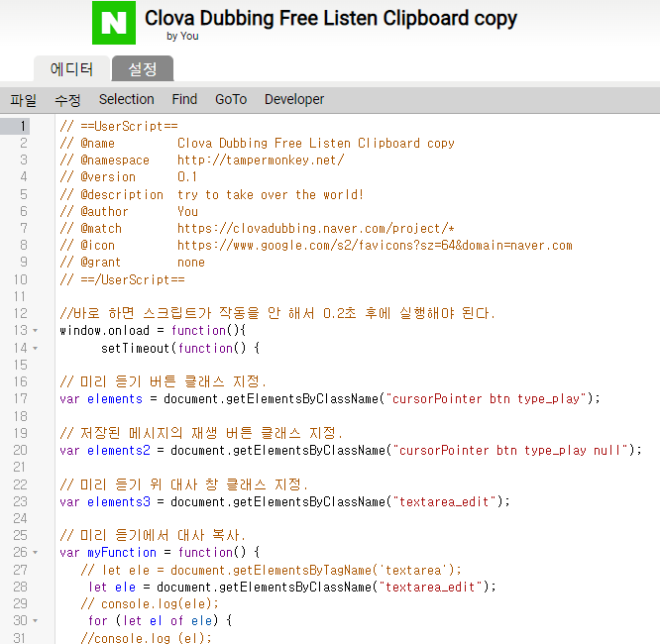Click line number 23 in the gutter
This screenshot has width=660, height=644.
tap(20, 501)
